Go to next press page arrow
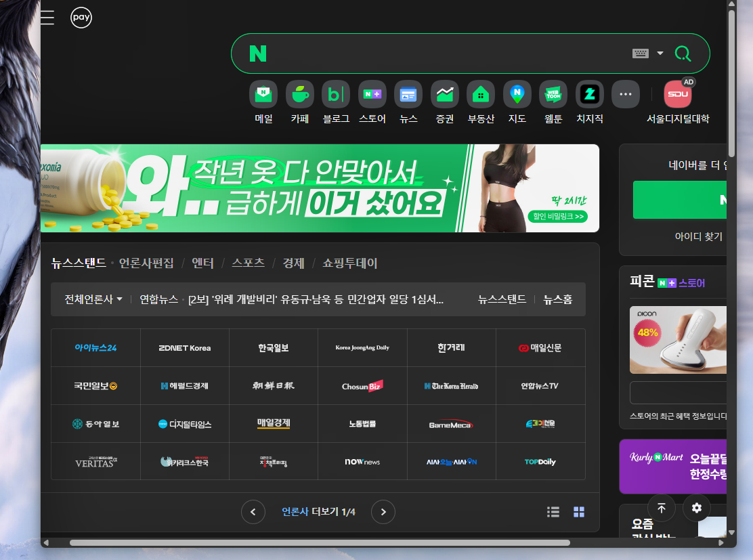 383,512
